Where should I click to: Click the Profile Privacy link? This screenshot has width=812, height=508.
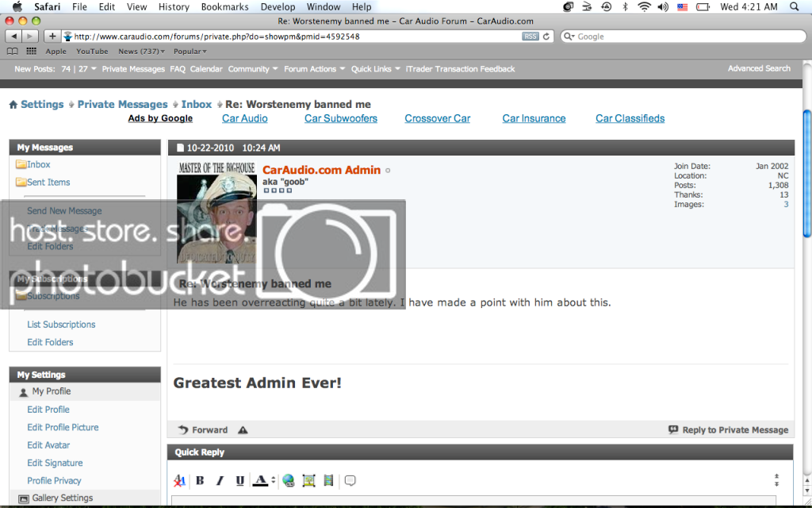[x=54, y=480]
